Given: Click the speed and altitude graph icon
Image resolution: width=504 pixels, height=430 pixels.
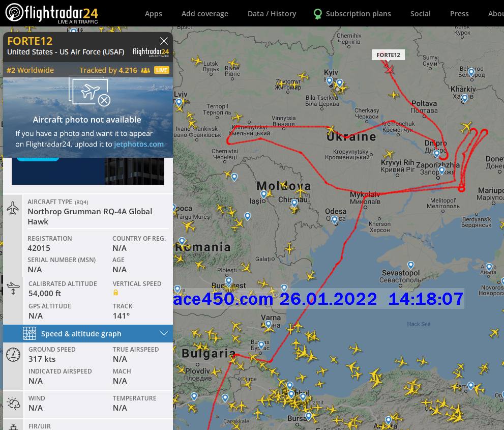Looking at the screenshot, I should (29, 333).
